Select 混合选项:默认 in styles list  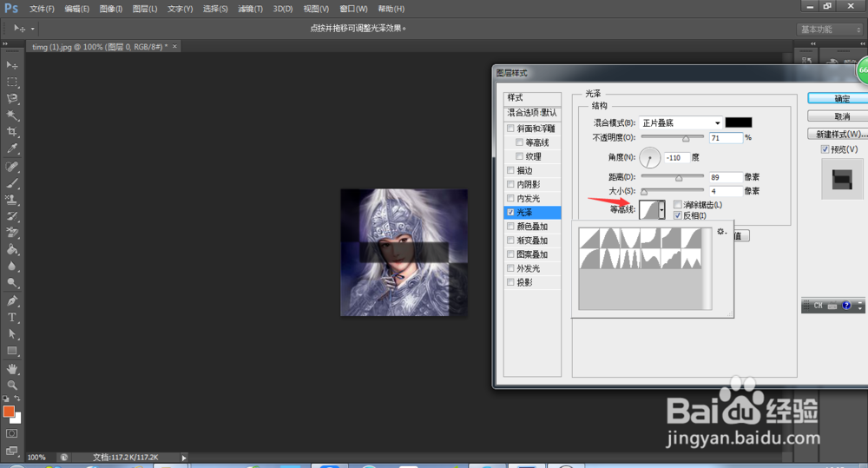click(x=533, y=113)
